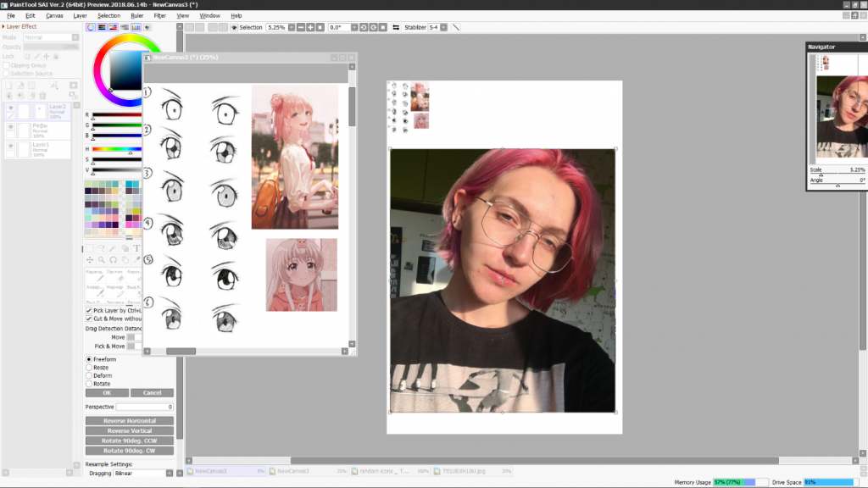
Task: Click zoom in plus button in toolbar
Action: click(x=310, y=27)
